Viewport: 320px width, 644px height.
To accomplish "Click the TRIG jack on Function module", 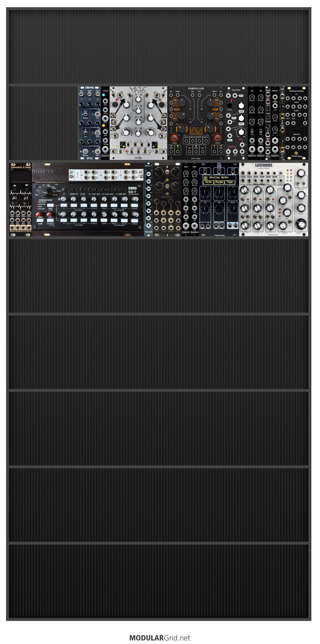I will (235, 96).
